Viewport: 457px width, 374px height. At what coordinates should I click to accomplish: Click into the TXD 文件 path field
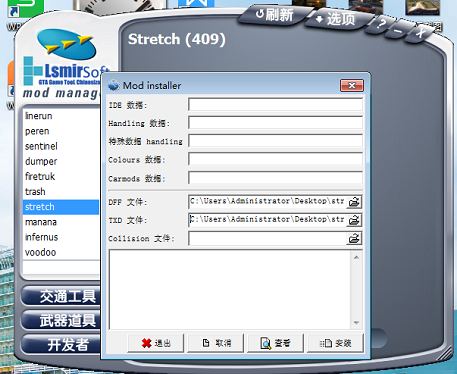[268, 220]
